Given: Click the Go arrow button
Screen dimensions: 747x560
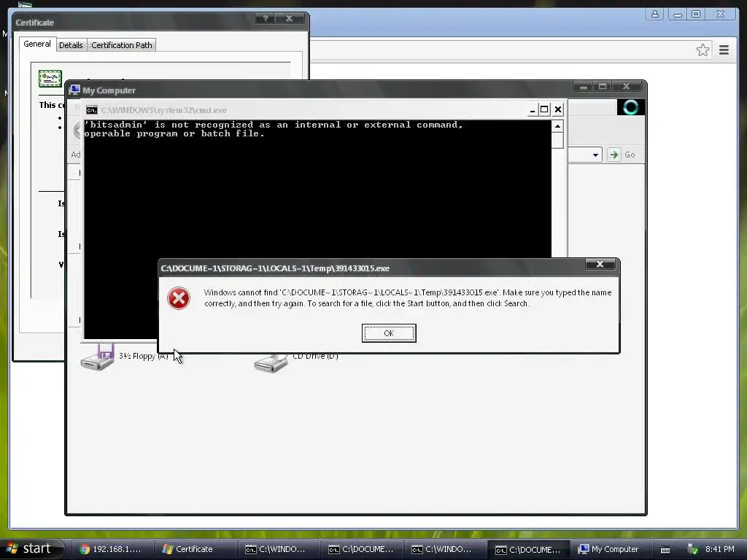Looking at the screenshot, I should coord(614,155).
